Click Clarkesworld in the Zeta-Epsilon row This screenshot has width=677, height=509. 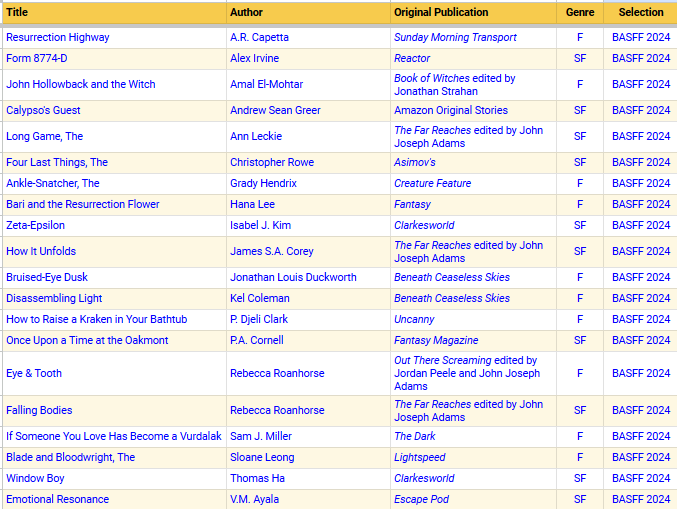pos(424,225)
